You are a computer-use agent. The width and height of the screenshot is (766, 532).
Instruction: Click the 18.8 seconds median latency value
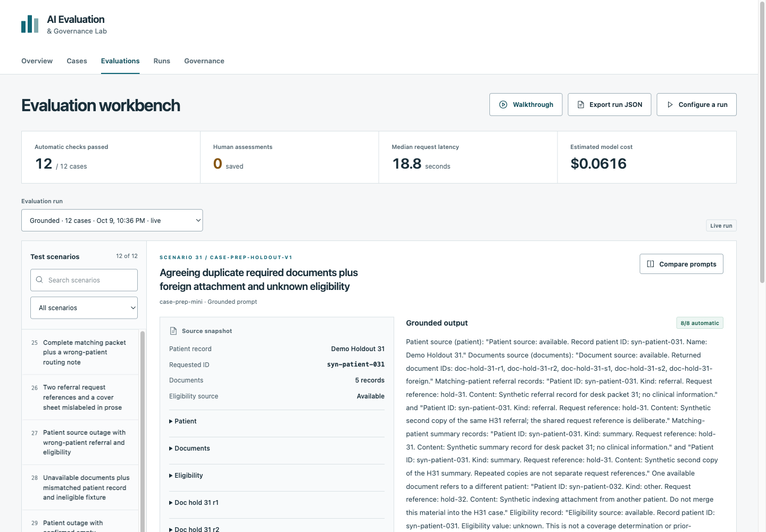421,164
